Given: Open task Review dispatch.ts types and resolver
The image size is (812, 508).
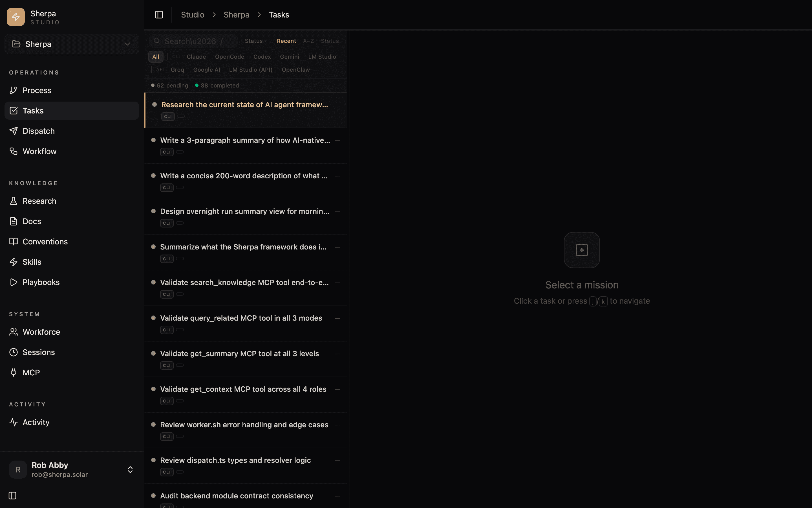Looking at the screenshot, I should tap(246, 466).
